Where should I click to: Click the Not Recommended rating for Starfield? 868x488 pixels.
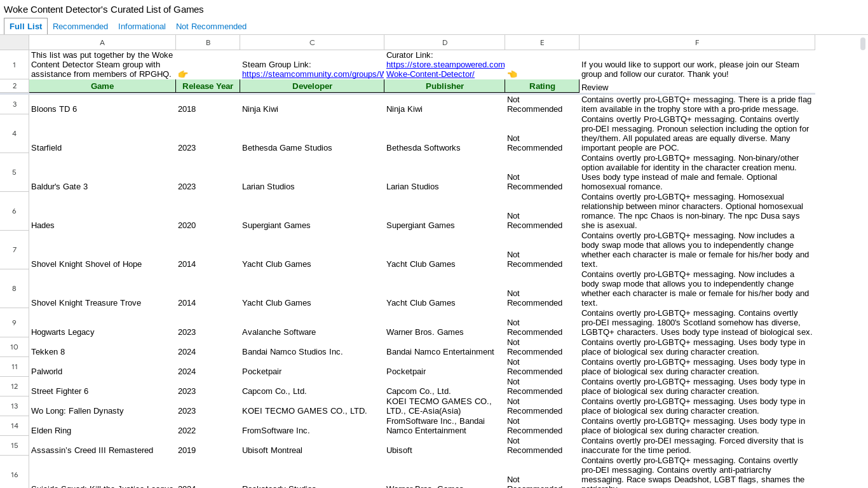[x=542, y=133]
